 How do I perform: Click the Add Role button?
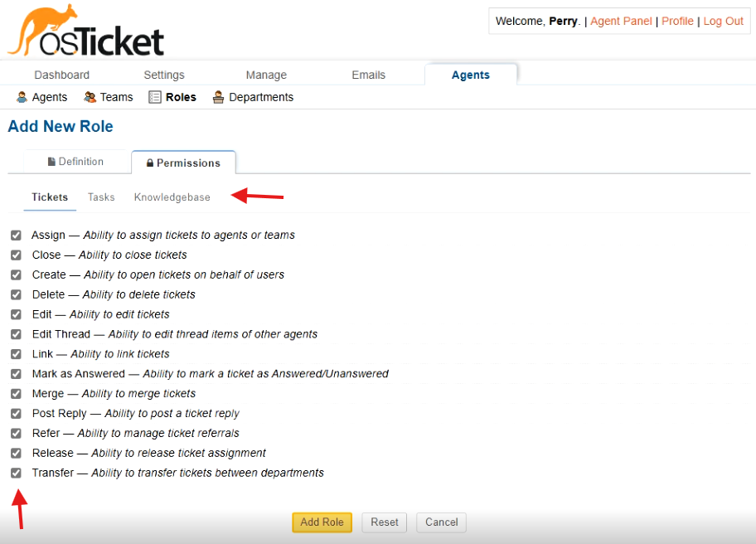coord(322,522)
